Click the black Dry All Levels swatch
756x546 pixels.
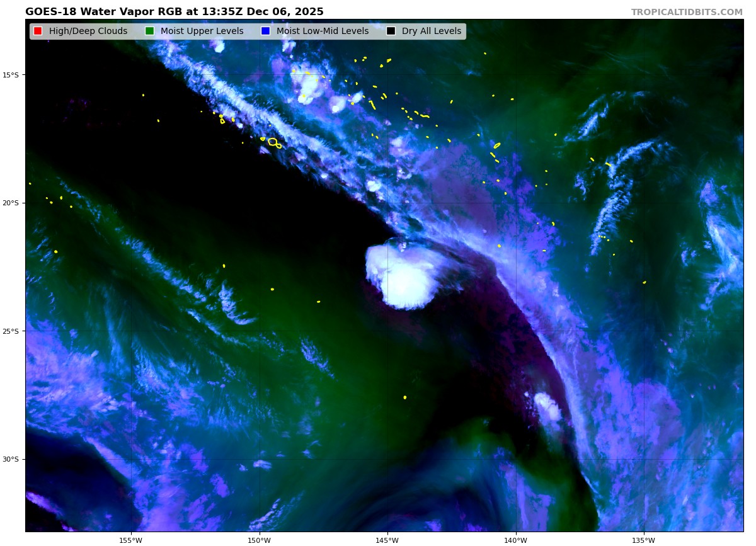tap(391, 31)
